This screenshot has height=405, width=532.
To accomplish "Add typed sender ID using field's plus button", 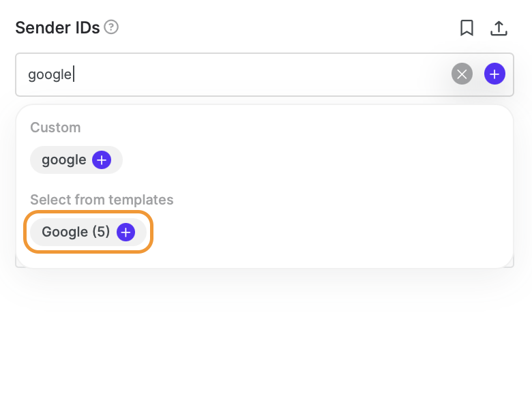I will 494,74.
